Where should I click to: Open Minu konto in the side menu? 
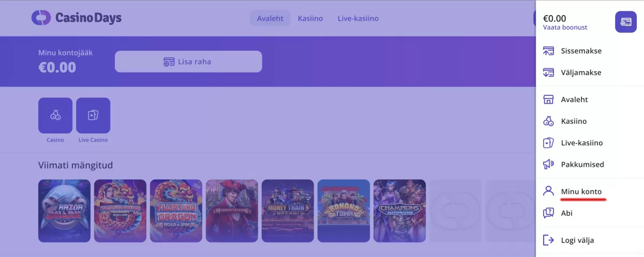coord(581,191)
